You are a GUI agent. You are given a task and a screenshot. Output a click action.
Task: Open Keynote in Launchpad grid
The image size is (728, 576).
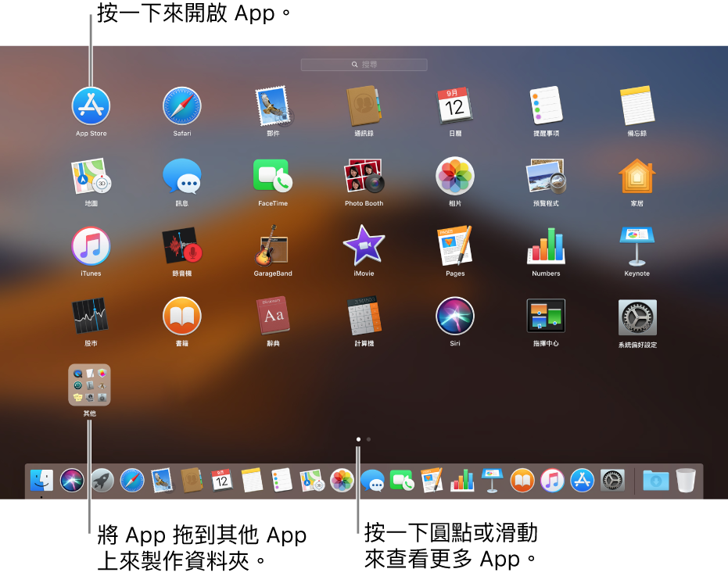coord(637,246)
